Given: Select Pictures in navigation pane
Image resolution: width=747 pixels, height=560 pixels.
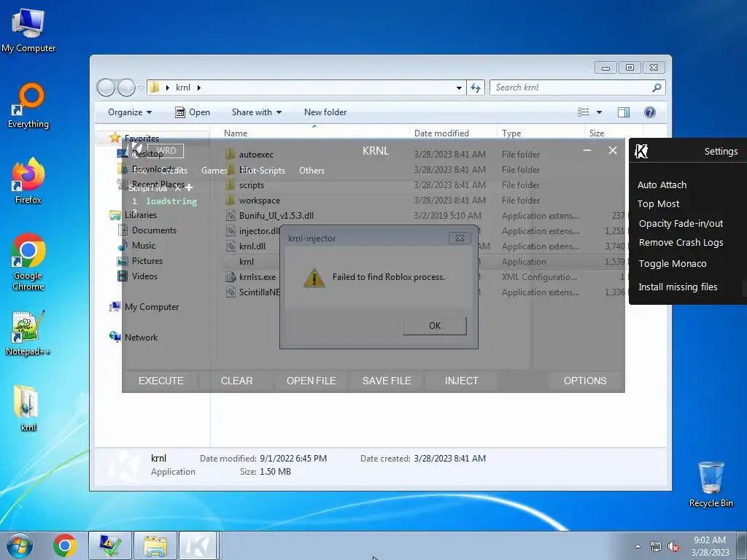Looking at the screenshot, I should click(x=147, y=261).
